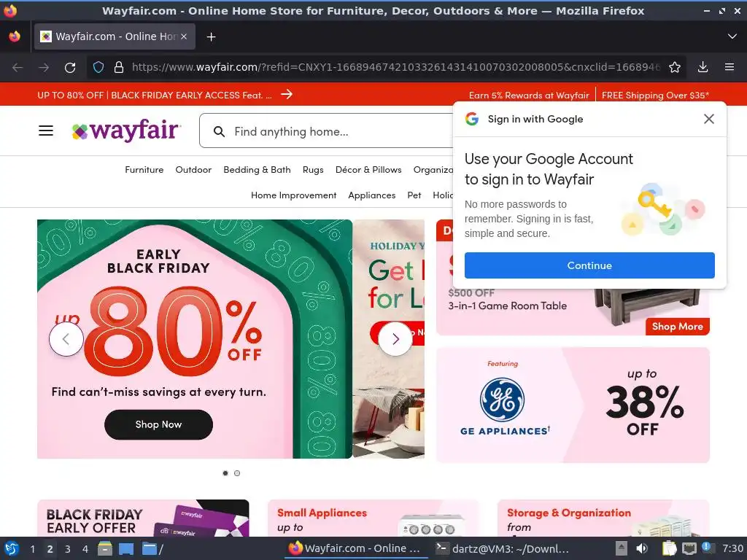
Task: Click the search magnifier icon
Action: point(219,131)
